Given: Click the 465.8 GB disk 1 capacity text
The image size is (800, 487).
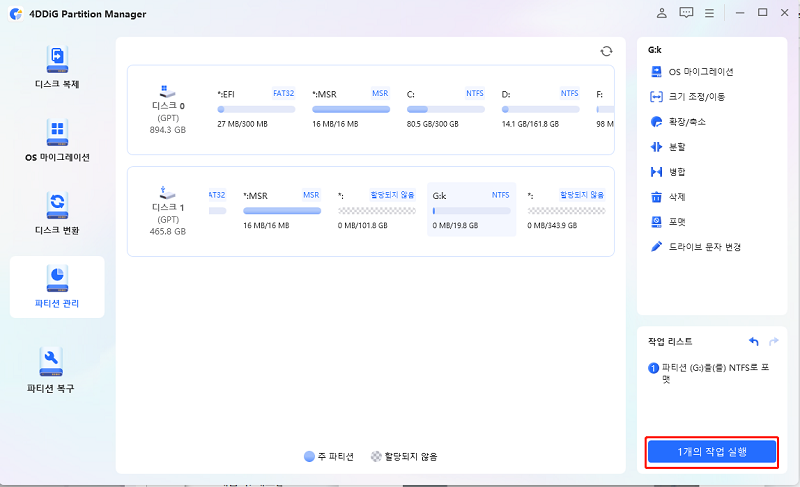Looking at the screenshot, I should (x=167, y=232).
